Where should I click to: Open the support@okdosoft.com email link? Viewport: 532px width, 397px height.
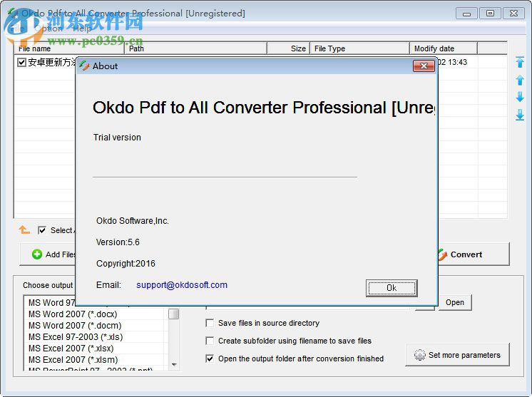pos(182,285)
